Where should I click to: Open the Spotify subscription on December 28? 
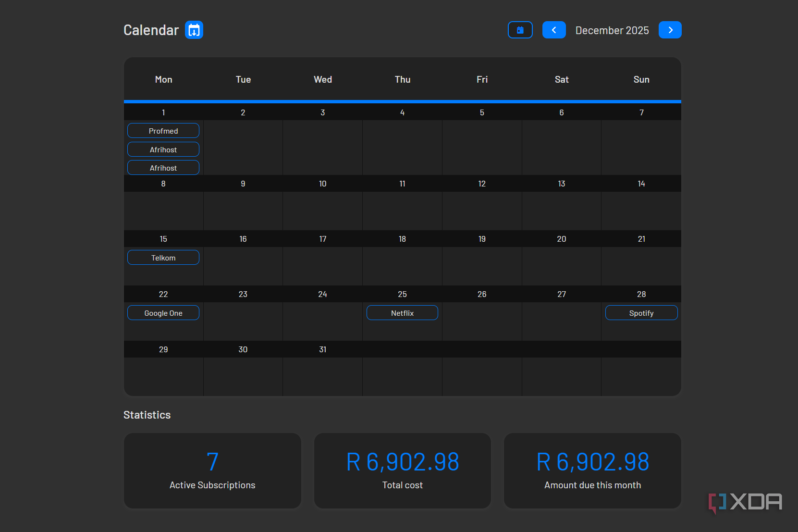[641, 313]
